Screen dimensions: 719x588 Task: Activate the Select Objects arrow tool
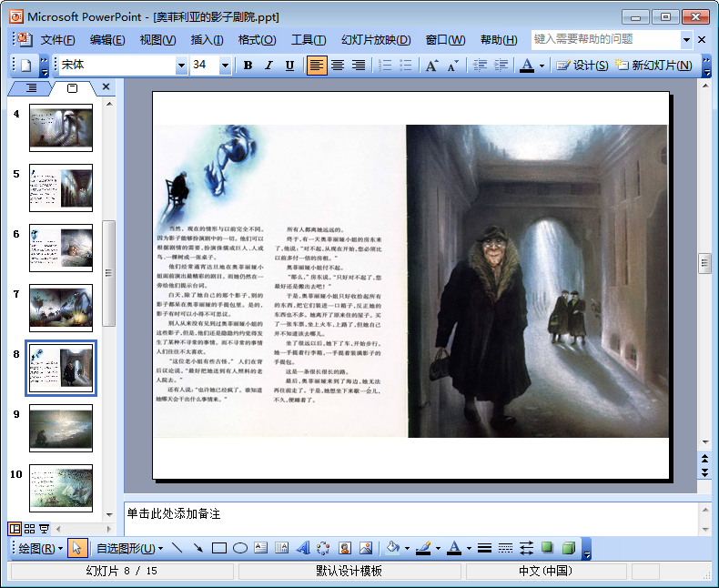click(x=77, y=548)
